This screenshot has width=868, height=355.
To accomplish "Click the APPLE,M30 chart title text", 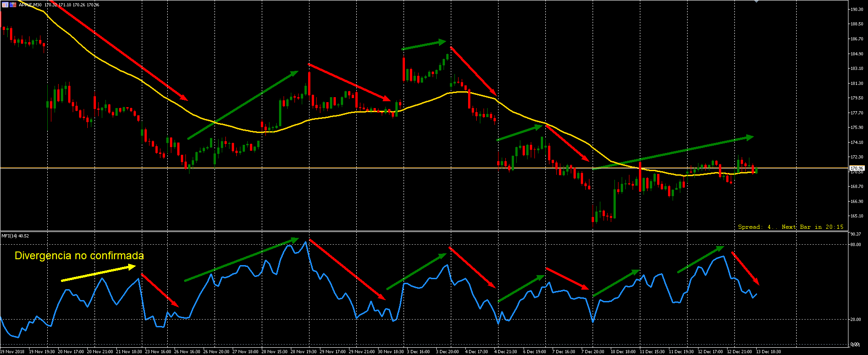I will (x=30, y=5).
